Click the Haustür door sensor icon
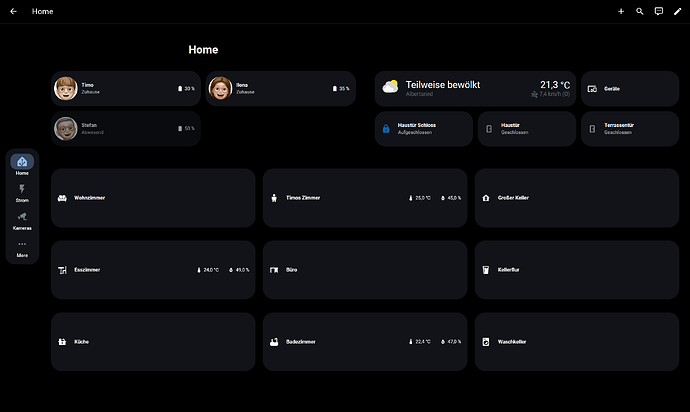 [x=489, y=129]
